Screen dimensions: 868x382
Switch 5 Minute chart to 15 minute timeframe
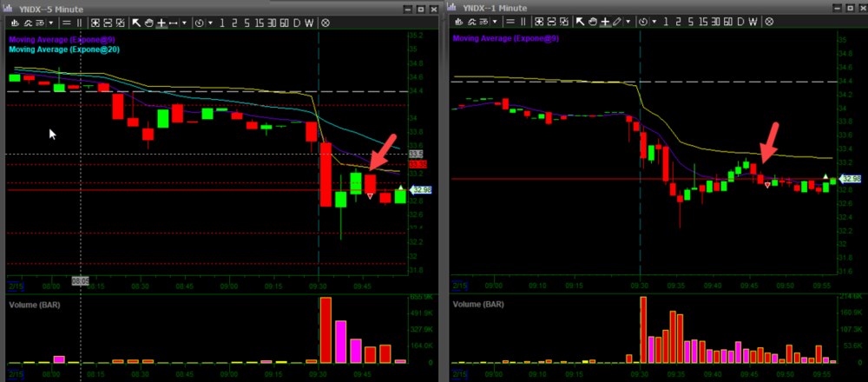pyautogui.click(x=260, y=22)
